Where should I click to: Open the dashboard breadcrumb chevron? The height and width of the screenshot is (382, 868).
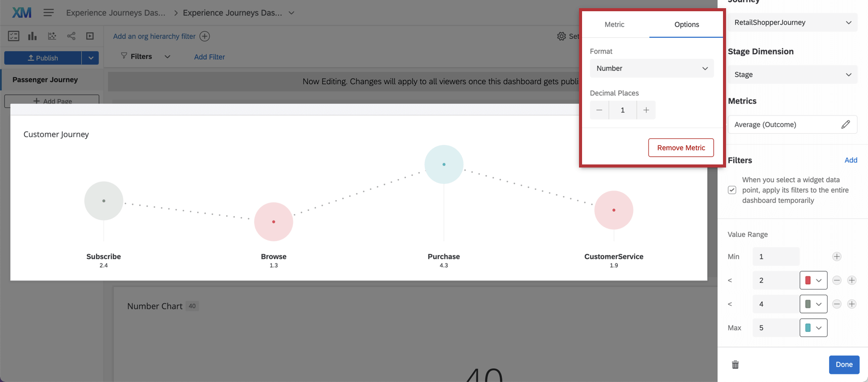pyautogui.click(x=292, y=13)
